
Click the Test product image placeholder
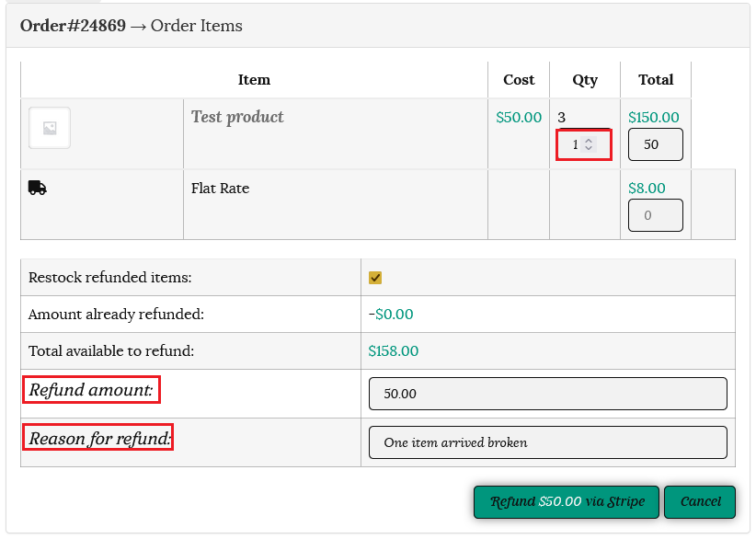pyautogui.click(x=50, y=129)
